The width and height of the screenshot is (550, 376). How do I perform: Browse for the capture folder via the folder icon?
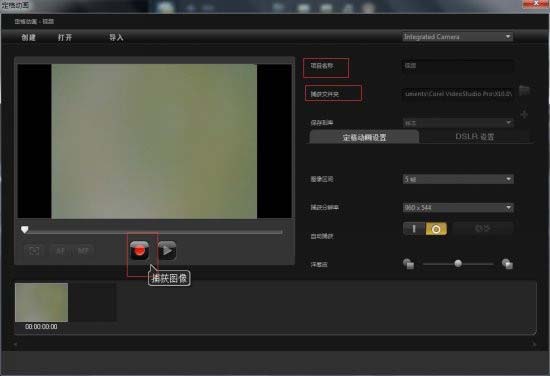524,90
